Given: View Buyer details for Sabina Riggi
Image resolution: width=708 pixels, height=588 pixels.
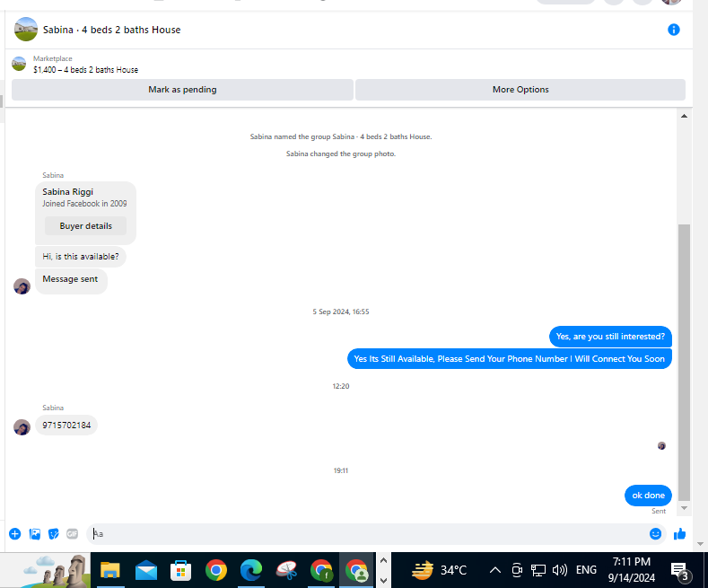Looking at the screenshot, I should tap(85, 226).
